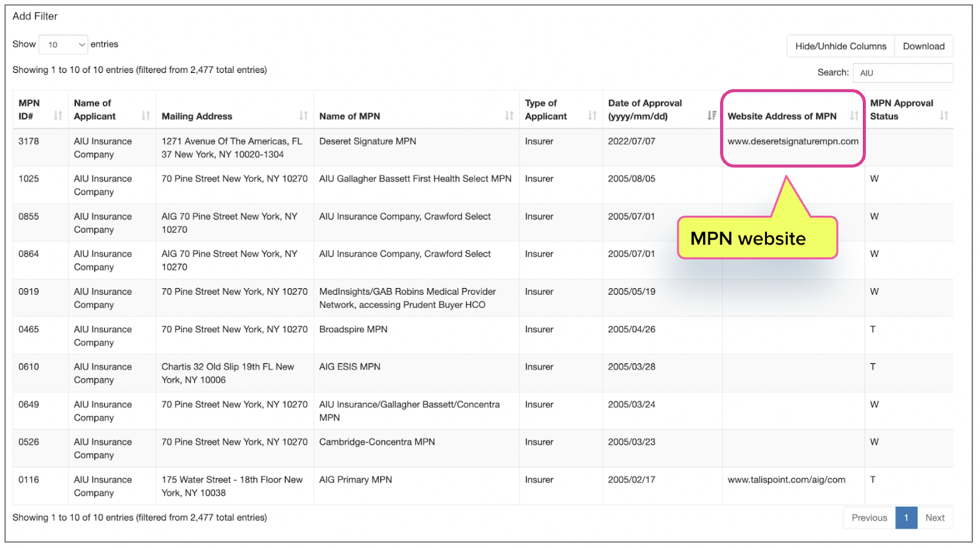Image resolution: width=980 pixels, height=548 pixels.
Task: Select approval date 2005/04/26
Action: 631,330
